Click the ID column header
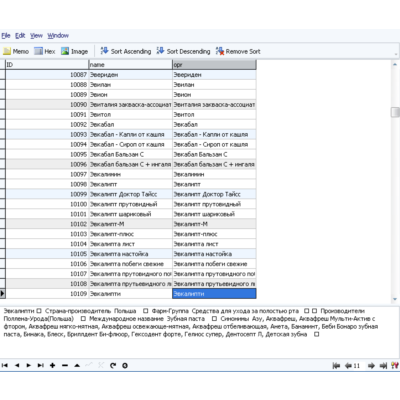This screenshot has width=400, height=400. coord(47,64)
